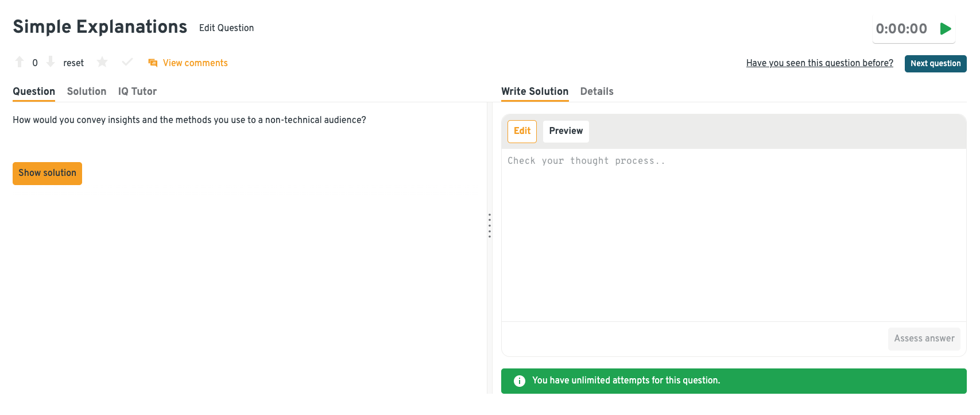Open View comments
980x415 pixels.
[x=195, y=63]
